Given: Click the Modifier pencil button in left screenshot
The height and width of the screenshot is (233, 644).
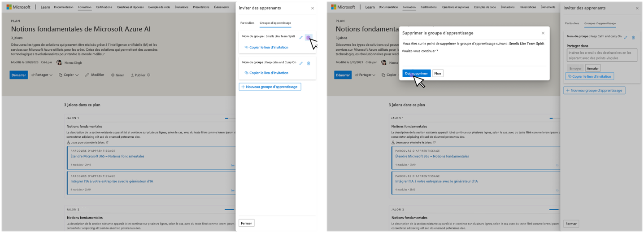Looking at the screenshot, I should coord(95,75).
